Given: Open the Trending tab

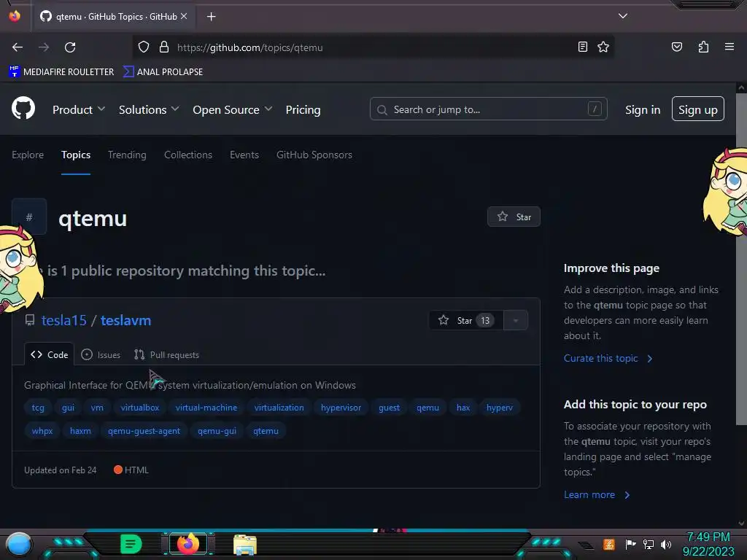Looking at the screenshot, I should pos(127,155).
